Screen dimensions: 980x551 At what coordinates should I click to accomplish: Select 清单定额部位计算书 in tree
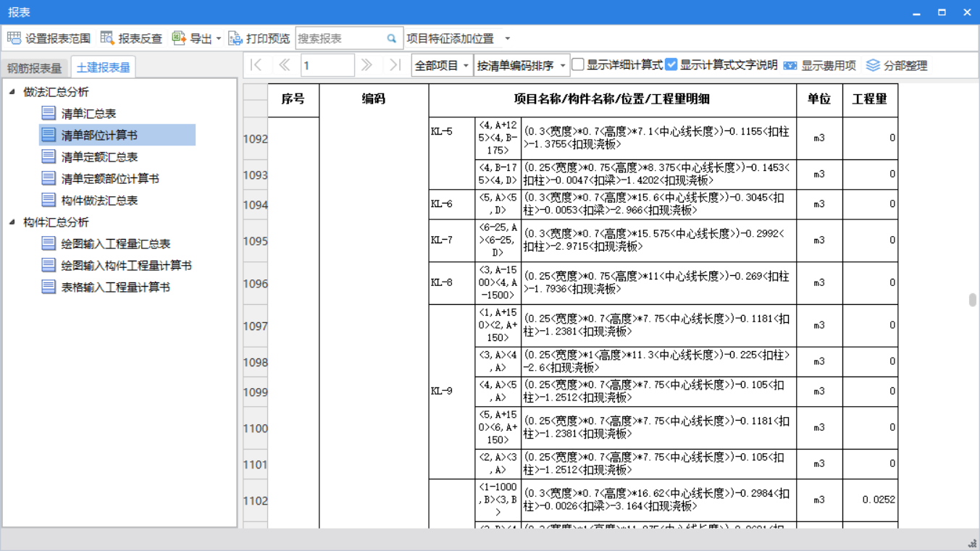point(110,179)
